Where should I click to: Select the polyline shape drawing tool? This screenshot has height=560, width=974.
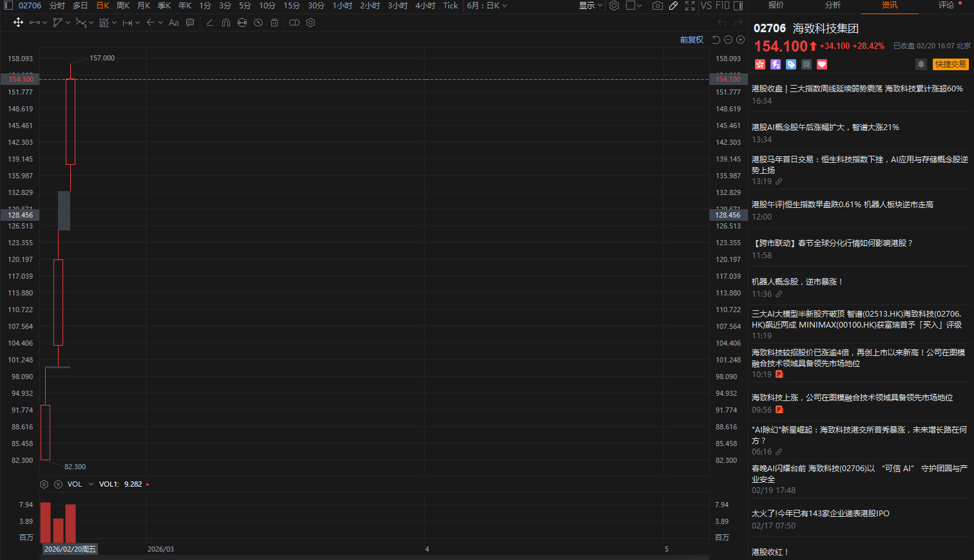pyautogui.click(x=58, y=23)
